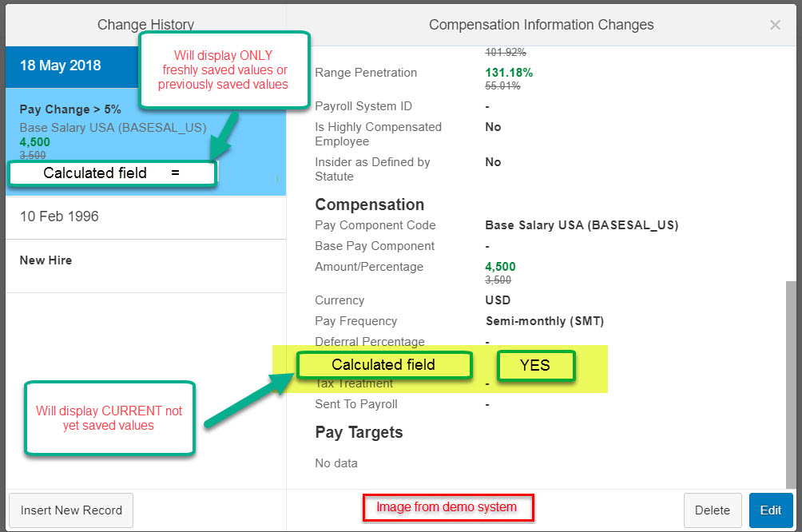Click the struck-through 3,500 in Compensation section
Screen dimensions: 802x532
(x=498, y=280)
